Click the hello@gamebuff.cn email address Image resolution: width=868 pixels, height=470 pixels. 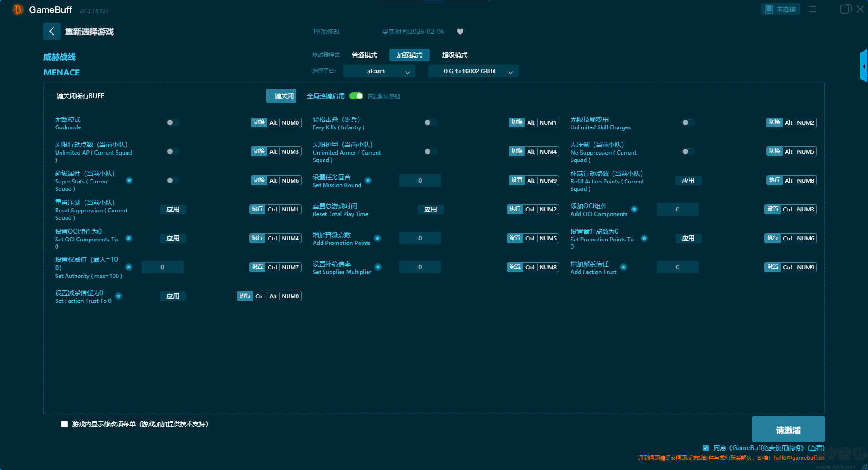[799, 457]
